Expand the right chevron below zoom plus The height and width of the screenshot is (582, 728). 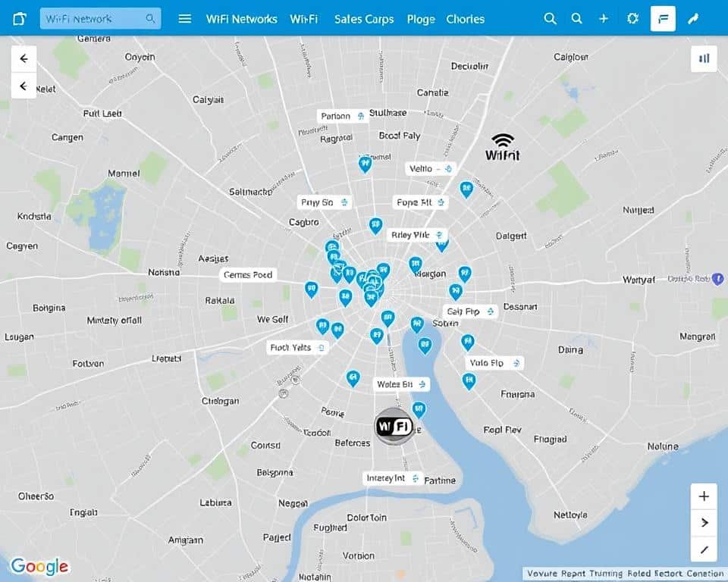704,523
